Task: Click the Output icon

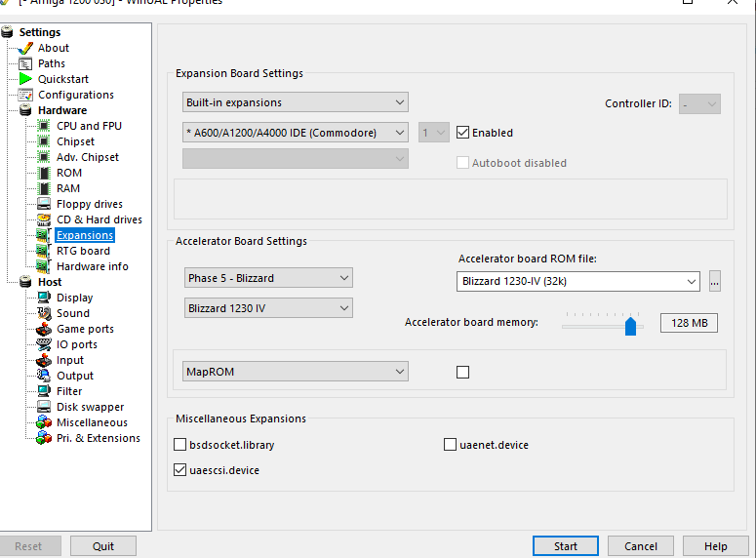Action: [x=43, y=376]
